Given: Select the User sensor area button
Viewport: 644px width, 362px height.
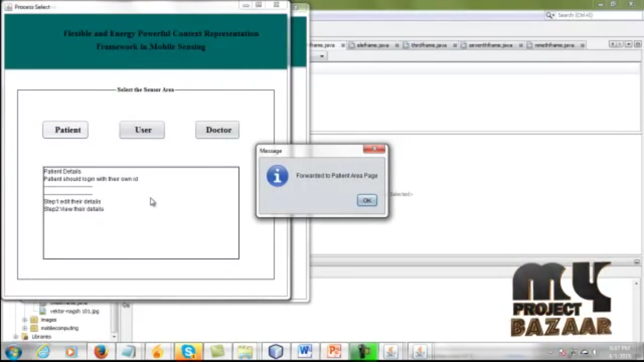Looking at the screenshot, I should [142, 130].
